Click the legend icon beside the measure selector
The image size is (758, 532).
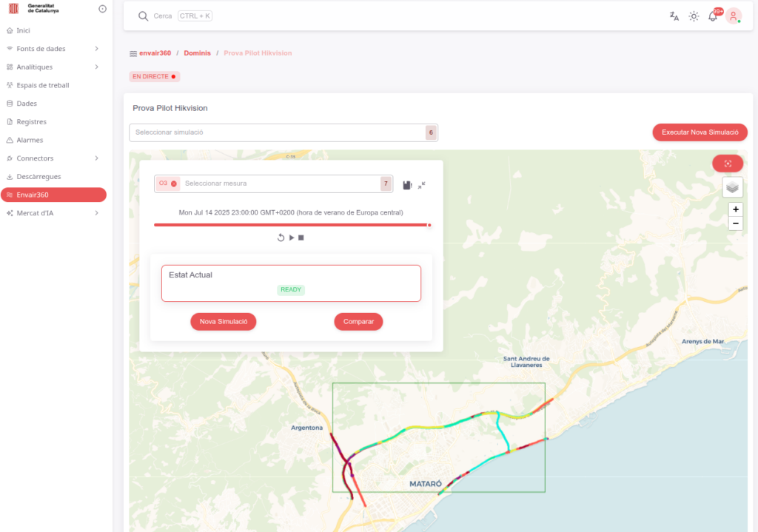click(407, 185)
